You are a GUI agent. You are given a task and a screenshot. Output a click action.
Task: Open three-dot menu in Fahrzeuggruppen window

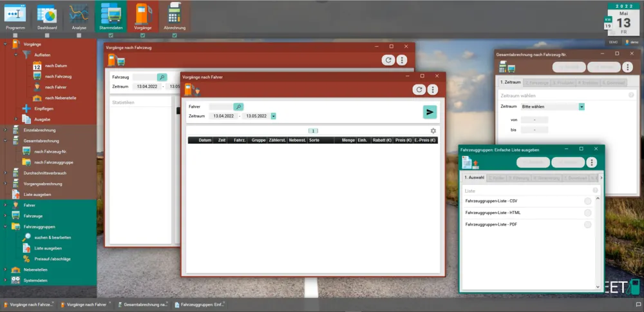point(592,162)
